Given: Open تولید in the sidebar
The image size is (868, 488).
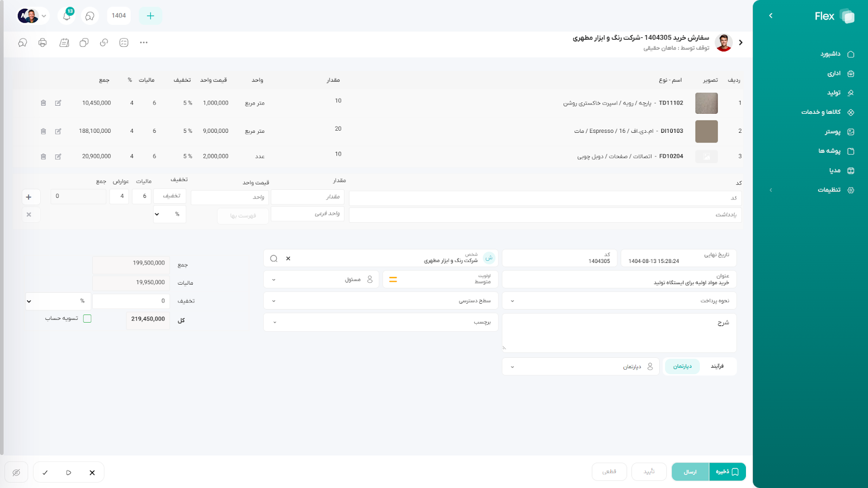Looking at the screenshot, I should [840, 93].
